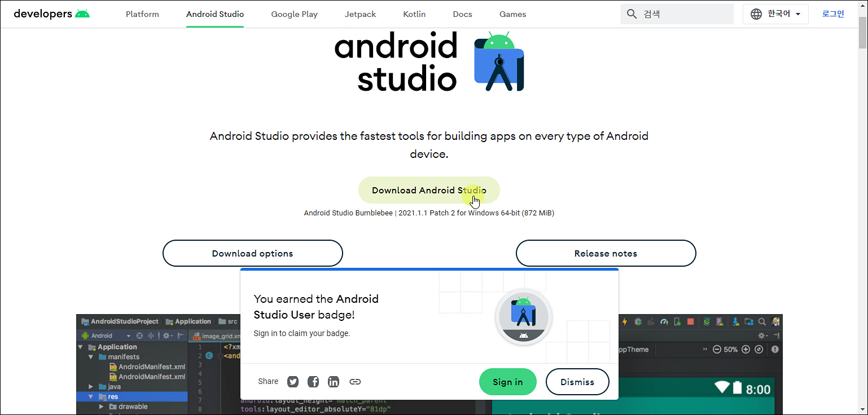Click the AndroidStudioProject breadcrumb
Screen dimensions: 868x415
point(120,321)
